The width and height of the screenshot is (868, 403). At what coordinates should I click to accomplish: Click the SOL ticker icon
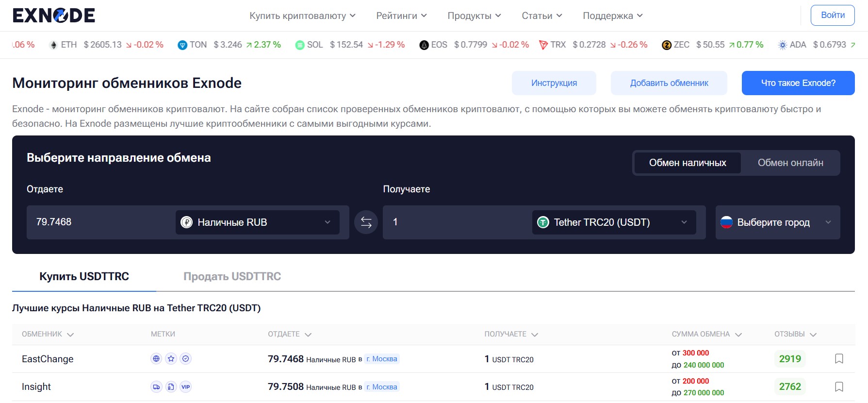click(300, 45)
